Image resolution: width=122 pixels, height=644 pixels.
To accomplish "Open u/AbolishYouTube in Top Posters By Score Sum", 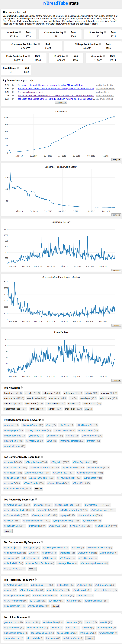I will pos(64,505).
